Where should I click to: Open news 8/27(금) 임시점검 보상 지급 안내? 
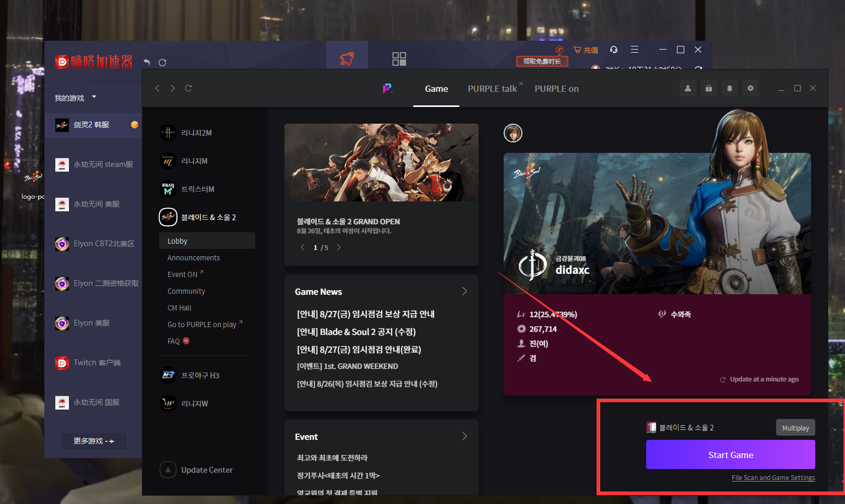(x=366, y=314)
